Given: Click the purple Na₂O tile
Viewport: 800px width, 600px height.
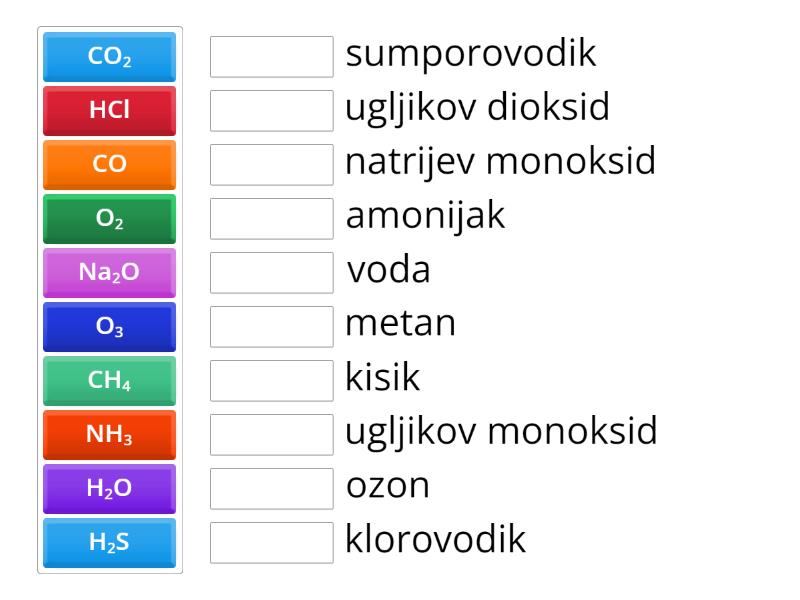Looking at the screenshot, I should pos(110,273).
